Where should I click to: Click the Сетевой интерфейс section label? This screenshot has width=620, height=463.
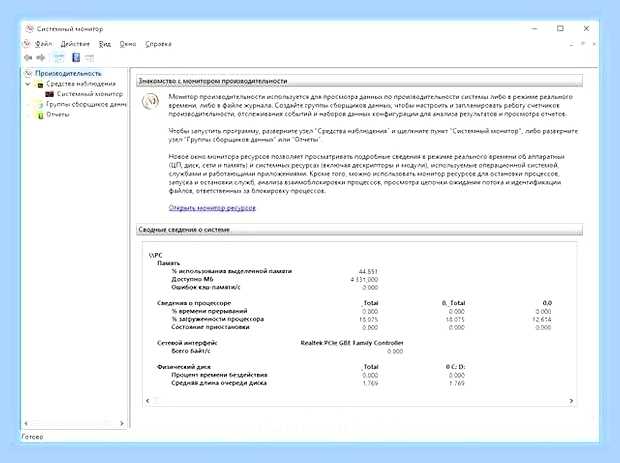coord(187,343)
